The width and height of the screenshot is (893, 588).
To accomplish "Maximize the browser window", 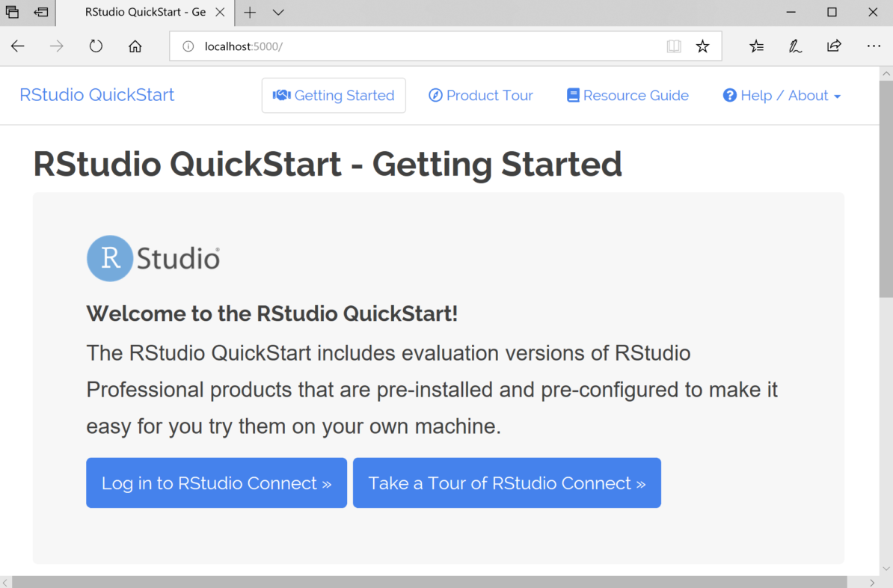I will coord(832,12).
